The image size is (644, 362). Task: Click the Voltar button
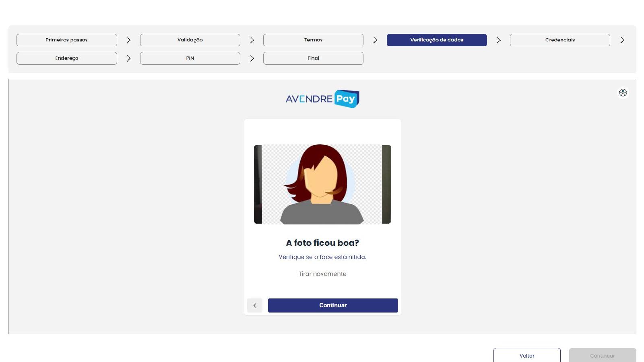coord(527,356)
